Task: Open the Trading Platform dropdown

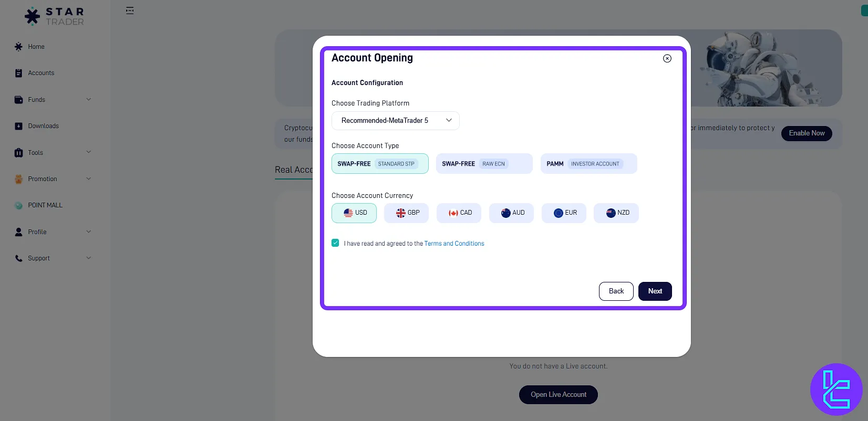Action: (395, 121)
